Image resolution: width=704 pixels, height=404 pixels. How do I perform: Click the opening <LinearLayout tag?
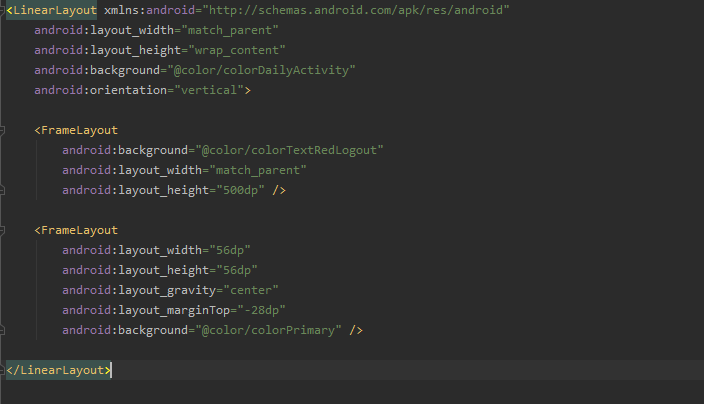coord(51,10)
